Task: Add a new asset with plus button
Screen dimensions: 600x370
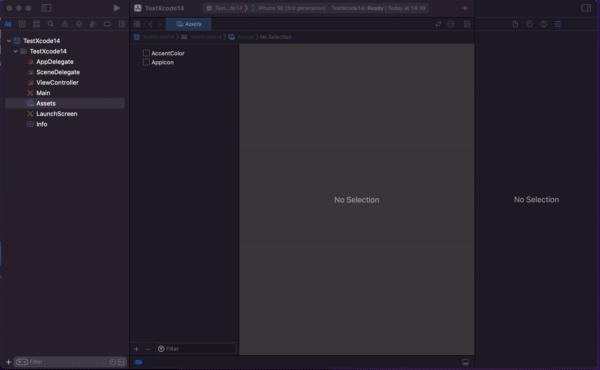Action: click(137, 349)
